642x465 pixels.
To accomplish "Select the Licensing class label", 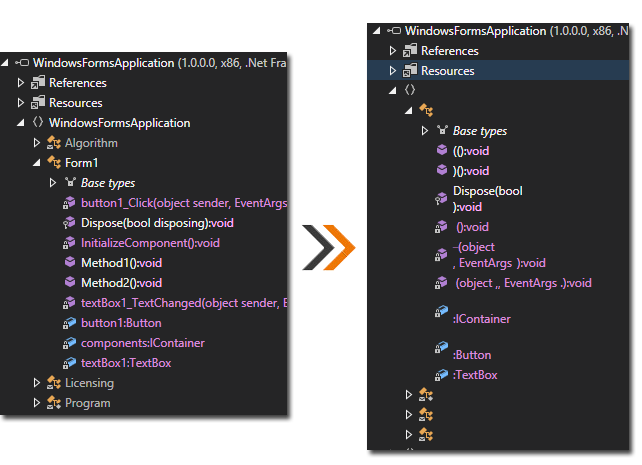I will [x=90, y=383].
